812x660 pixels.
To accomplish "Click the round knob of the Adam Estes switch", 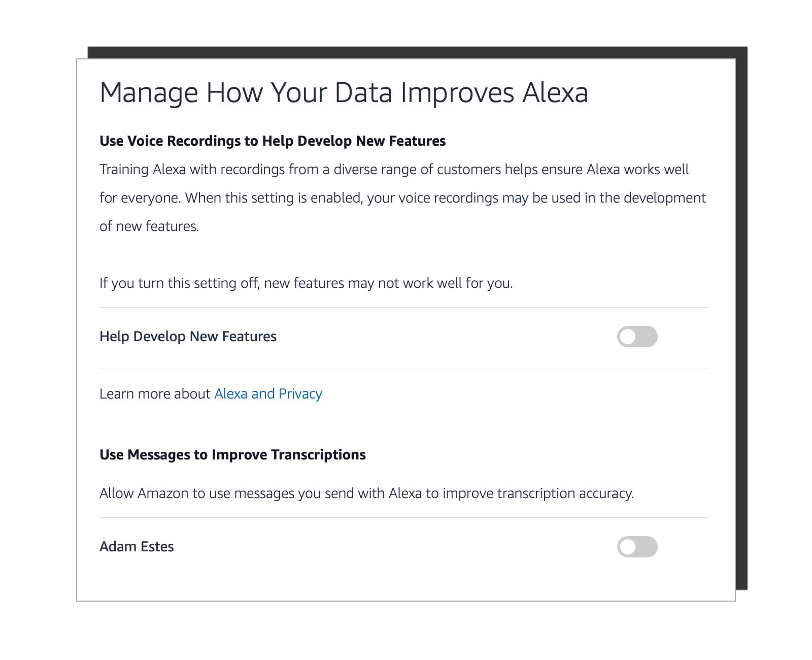I will tap(628, 547).
